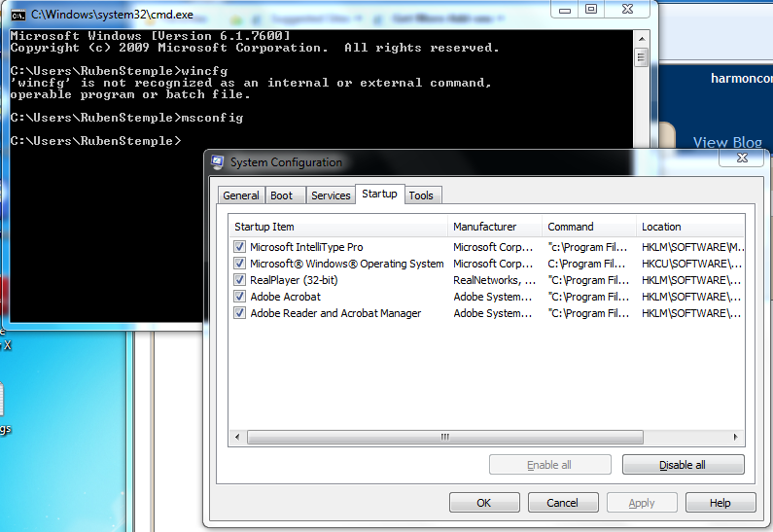Close the cmd.exe window
Screen dimensions: 773x532
pyautogui.click(x=627, y=9)
